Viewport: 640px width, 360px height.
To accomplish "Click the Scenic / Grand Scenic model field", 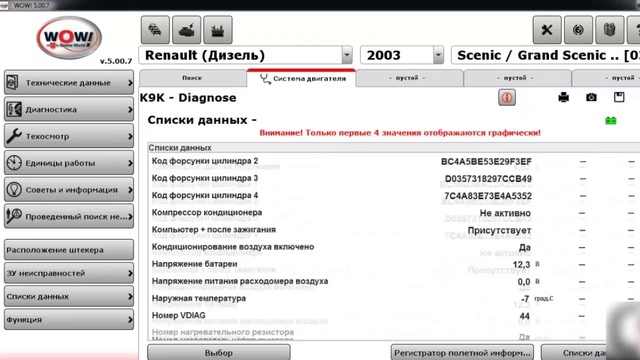I will click(x=545, y=55).
